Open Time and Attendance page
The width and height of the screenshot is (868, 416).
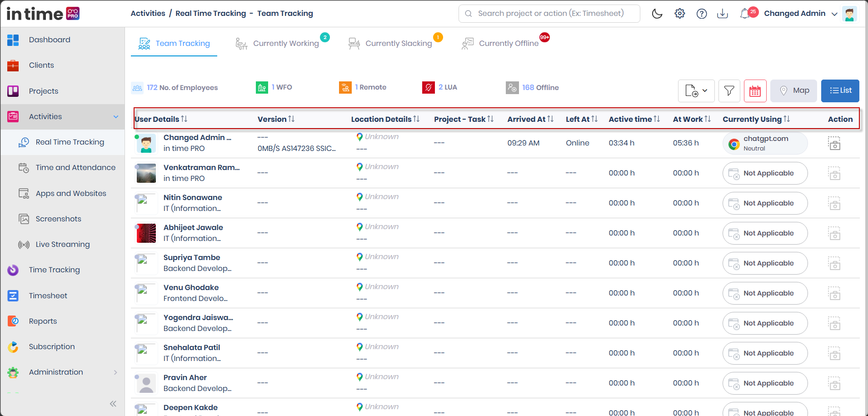[x=75, y=168]
